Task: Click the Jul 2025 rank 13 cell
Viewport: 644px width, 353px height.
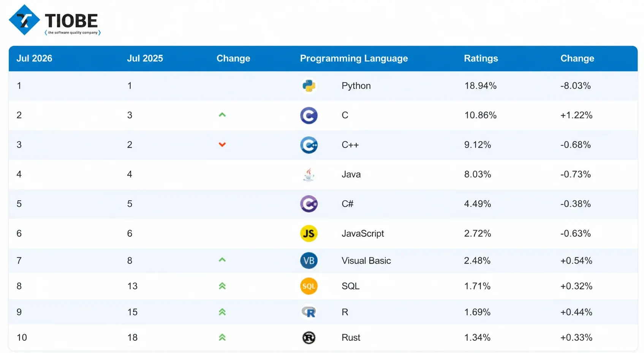Action: 132,286
